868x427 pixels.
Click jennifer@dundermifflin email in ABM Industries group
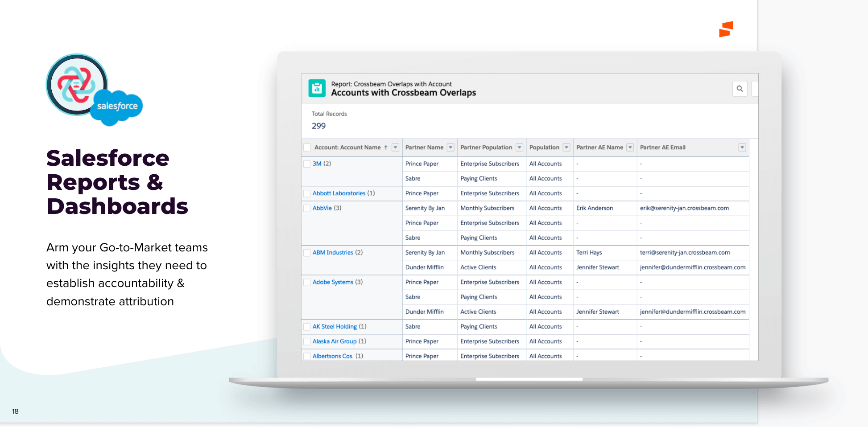click(x=693, y=267)
